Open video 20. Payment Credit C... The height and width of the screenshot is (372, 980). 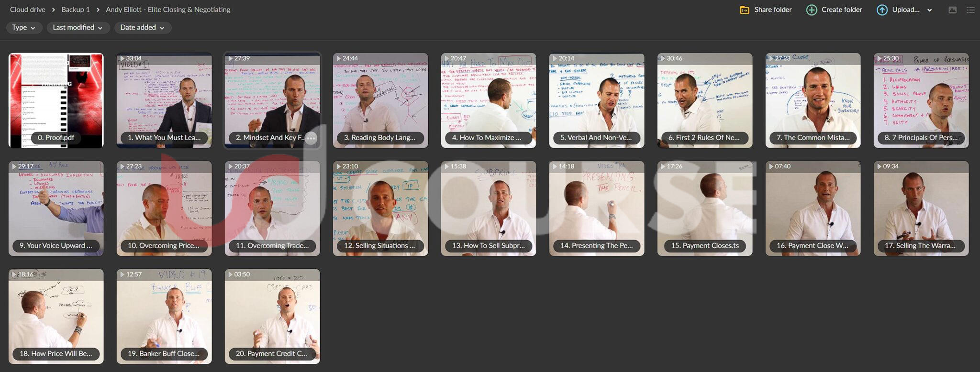pos(272,317)
